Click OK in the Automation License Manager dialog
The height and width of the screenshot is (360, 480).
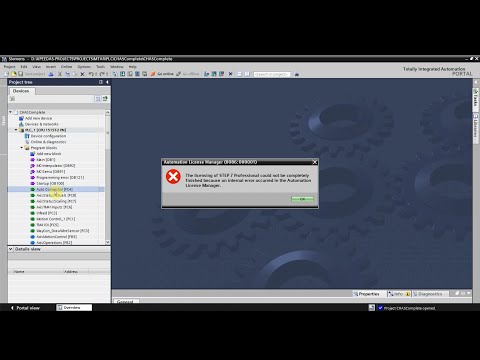point(302,199)
